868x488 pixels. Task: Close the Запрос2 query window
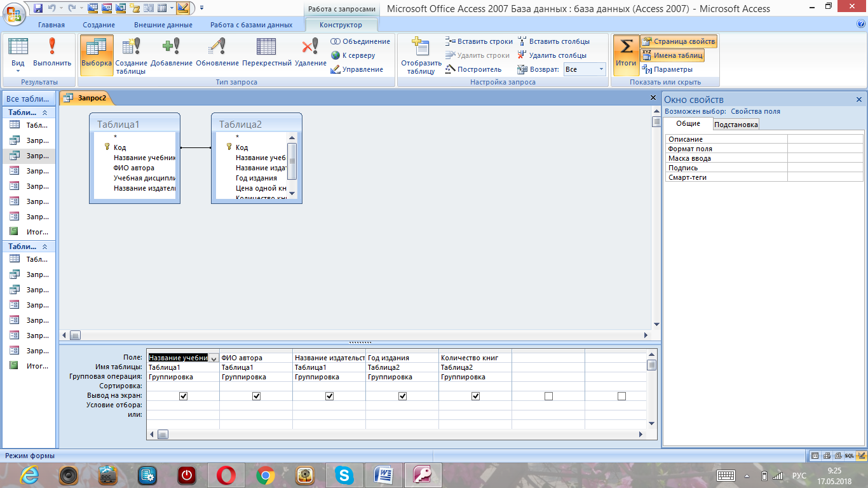(x=653, y=98)
